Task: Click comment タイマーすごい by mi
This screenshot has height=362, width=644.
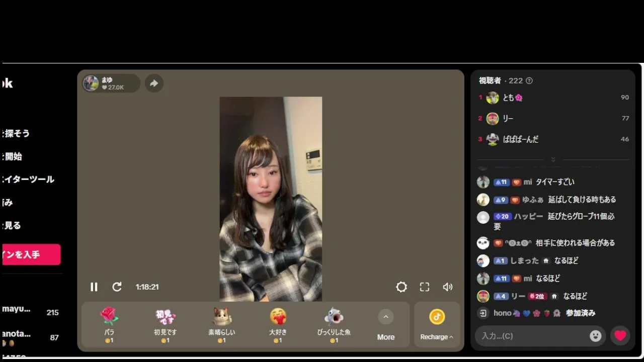Action: click(x=555, y=182)
